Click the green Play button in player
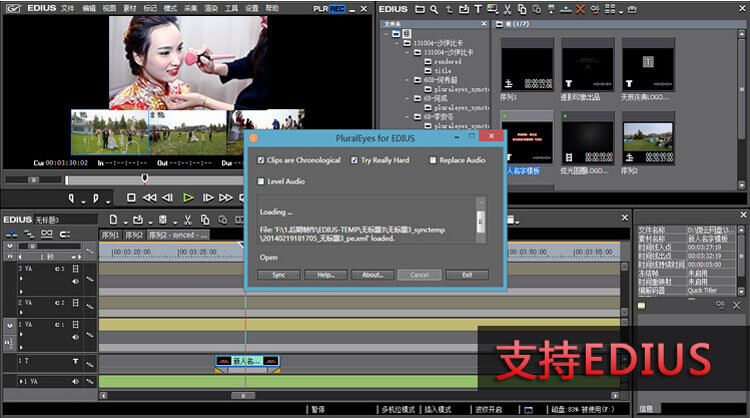Image resolution: width=750 pixels, height=418 pixels. [188, 198]
